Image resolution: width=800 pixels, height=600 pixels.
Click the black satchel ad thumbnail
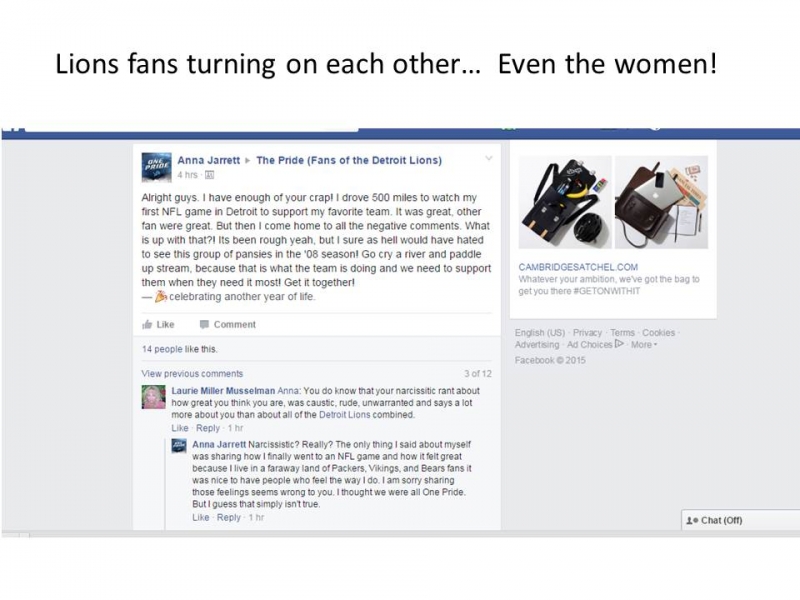(565, 201)
